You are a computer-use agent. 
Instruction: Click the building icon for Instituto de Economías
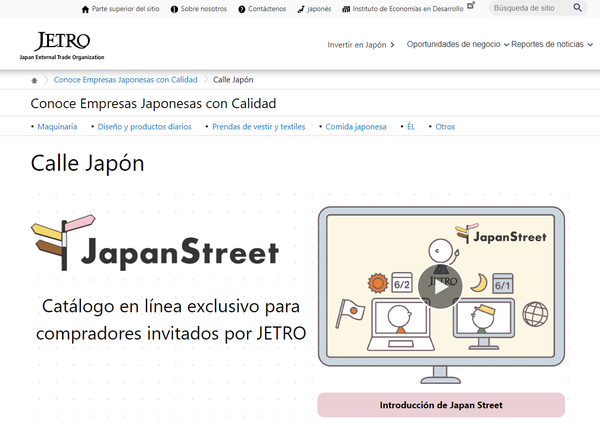tap(346, 9)
